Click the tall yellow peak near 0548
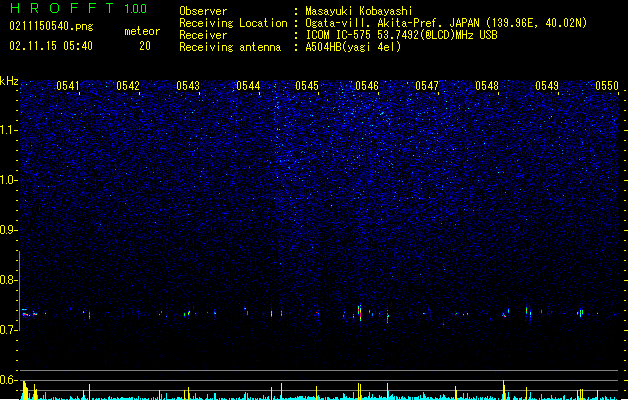629x400 pixels. pyautogui.click(x=504, y=389)
